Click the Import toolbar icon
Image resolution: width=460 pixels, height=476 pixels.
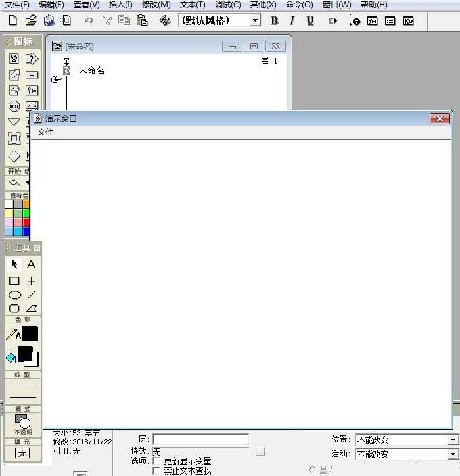pos(66,20)
